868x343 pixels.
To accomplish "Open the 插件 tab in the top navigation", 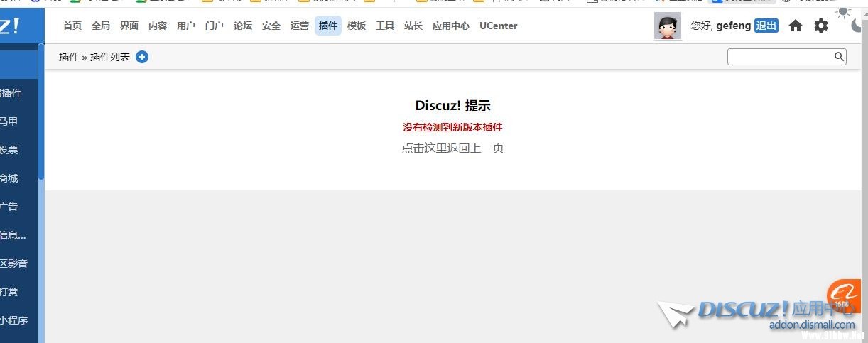I will coord(328,26).
